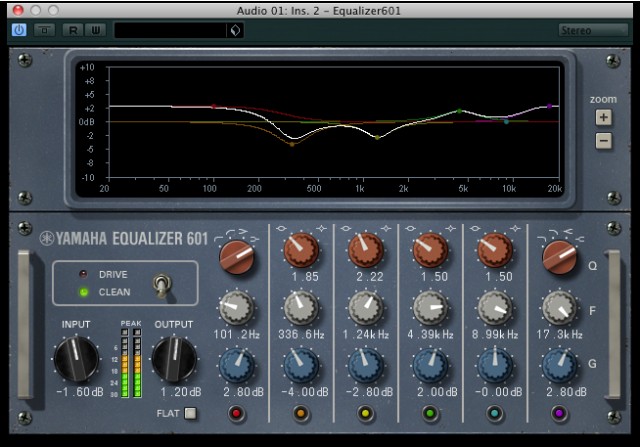Screen dimensions: 640x447
Task: Toggle the orange band 2 enable button
Action: click(300, 412)
